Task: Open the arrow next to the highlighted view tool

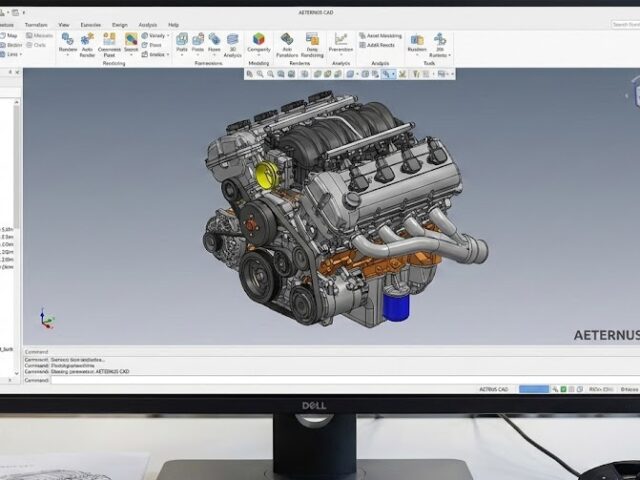Action: coord(393,74)
